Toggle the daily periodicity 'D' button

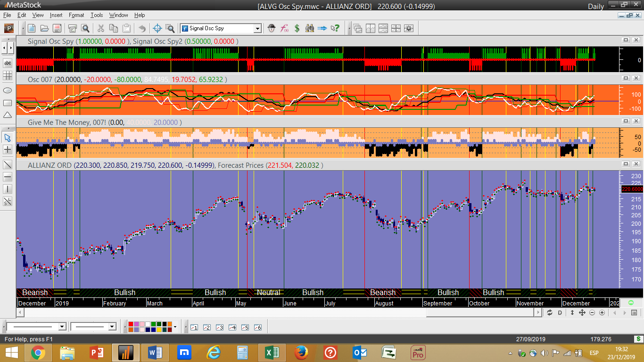click(x=560, y=313)
